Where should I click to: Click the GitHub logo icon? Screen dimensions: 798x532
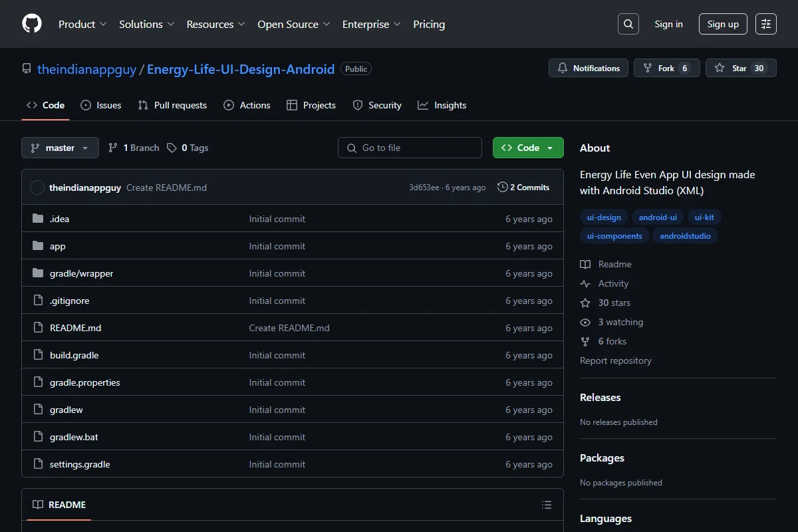pyautogui.click(x=32, y=24)
